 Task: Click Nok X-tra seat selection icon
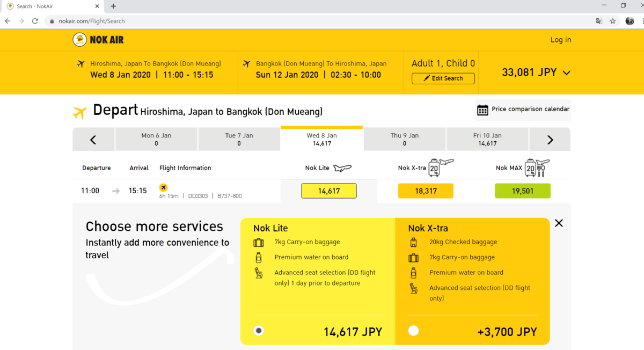pos(413,288)
